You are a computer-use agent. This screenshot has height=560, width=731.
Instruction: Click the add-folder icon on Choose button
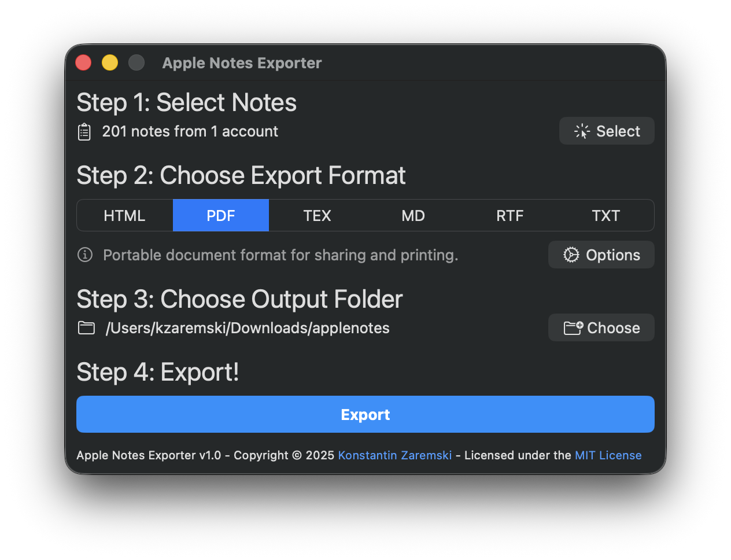[x=571, y=327]
